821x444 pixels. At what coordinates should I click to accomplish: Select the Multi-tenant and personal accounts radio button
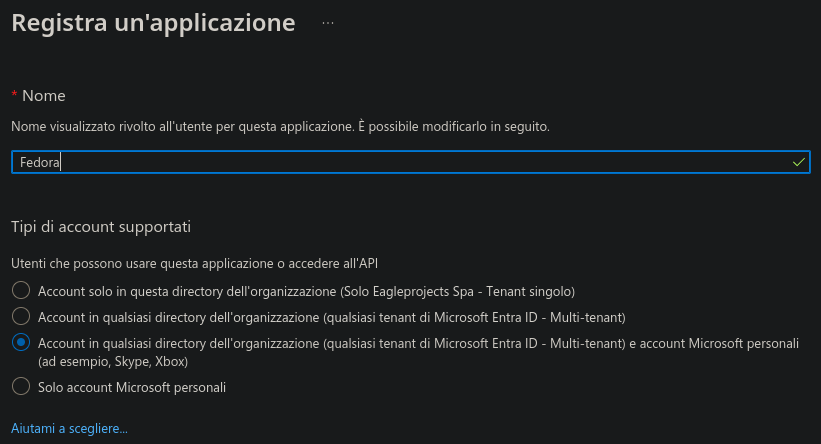click(21, 343)
